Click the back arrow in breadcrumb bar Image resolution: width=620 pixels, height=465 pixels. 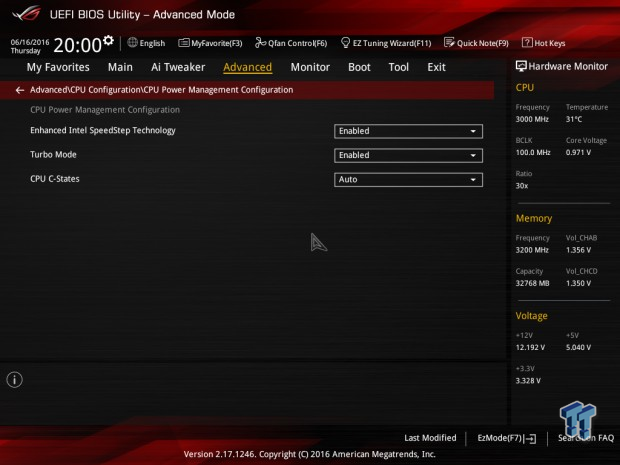[x=20, y=90]
